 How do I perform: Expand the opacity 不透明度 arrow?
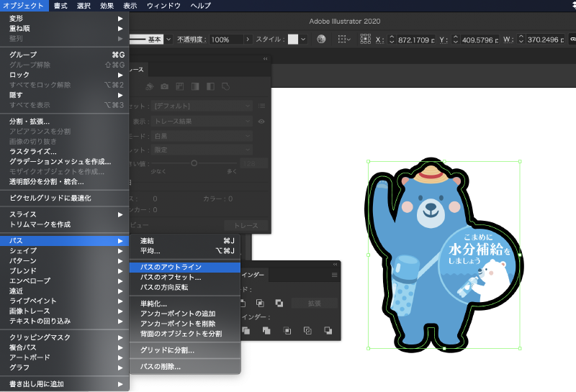pos(248,40)
